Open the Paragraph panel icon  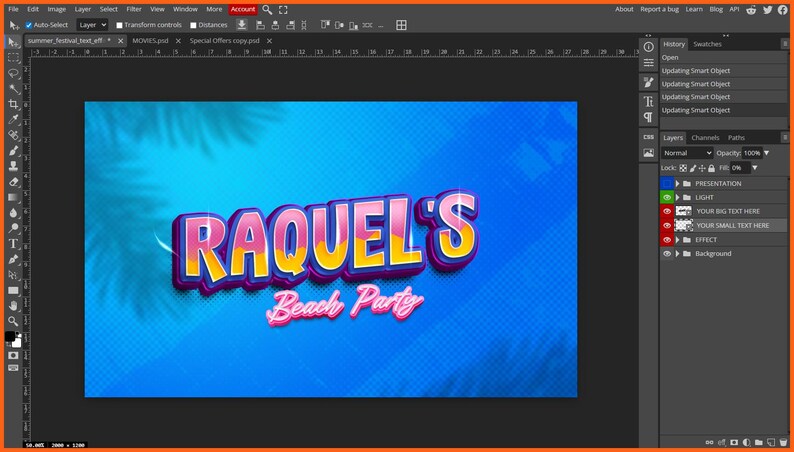[649, 117]
